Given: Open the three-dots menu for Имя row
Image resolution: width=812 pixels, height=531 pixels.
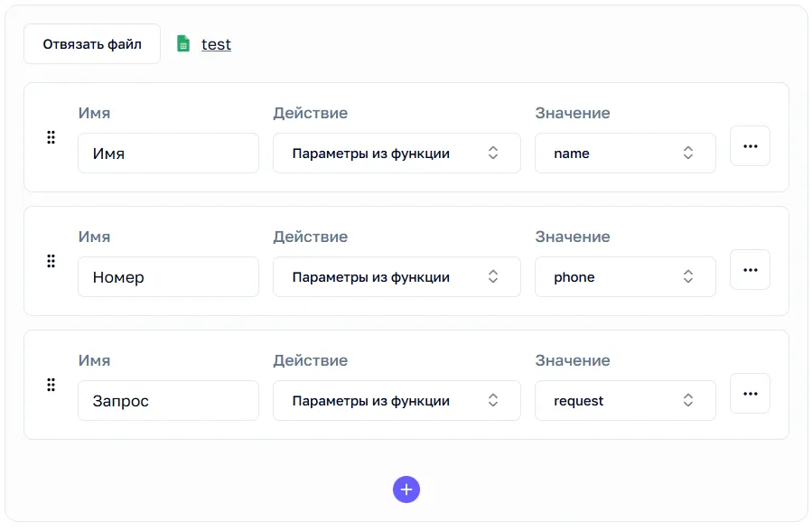Looking at the screenshot, I should (750, 146).
